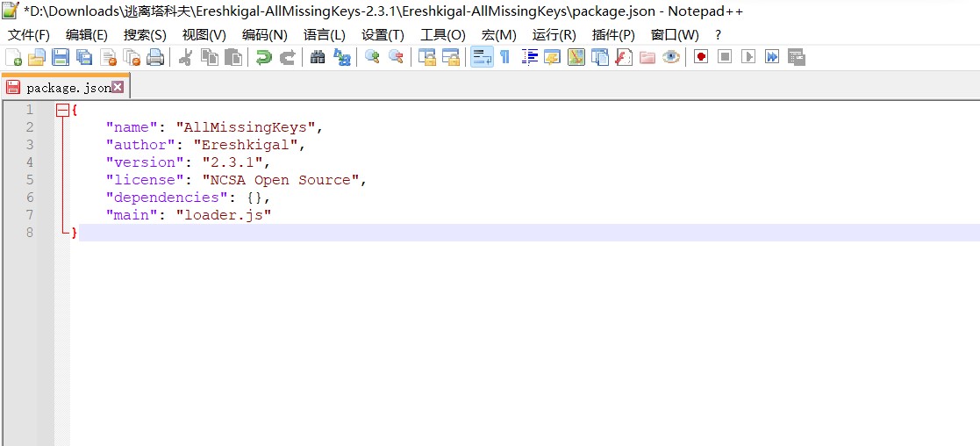Close the package.json tab

(118, 87)
